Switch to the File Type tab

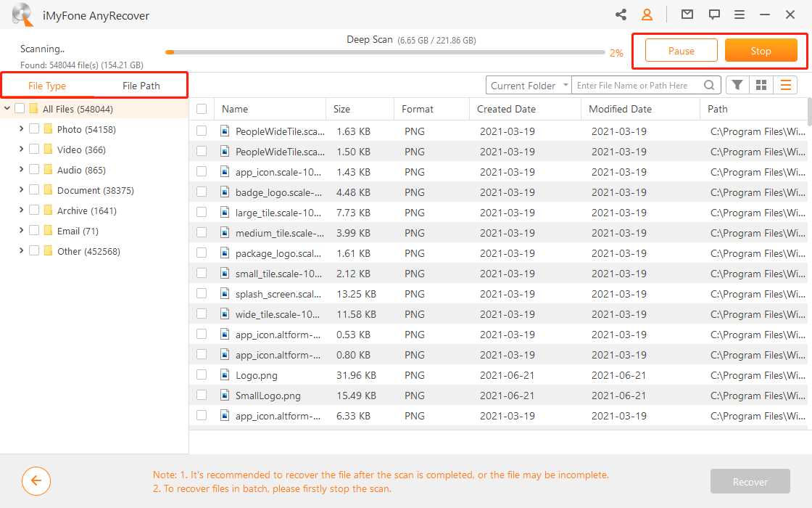[x=47, y=86]
